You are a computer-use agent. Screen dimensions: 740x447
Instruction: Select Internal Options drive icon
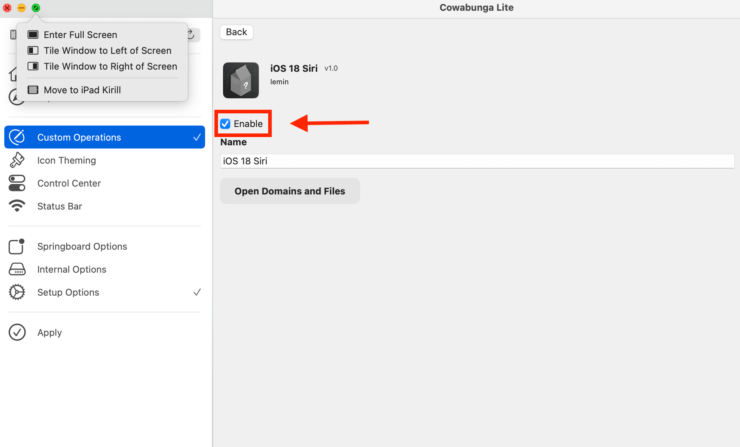click(17, 269)
